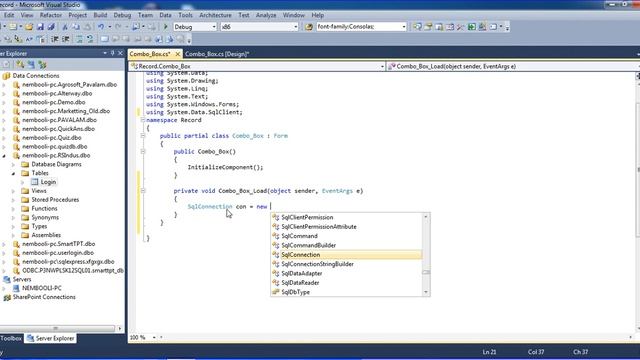This screenshot has height=360, width=640.
Task: Open the Debug menu
Action: tap(122, 15)
